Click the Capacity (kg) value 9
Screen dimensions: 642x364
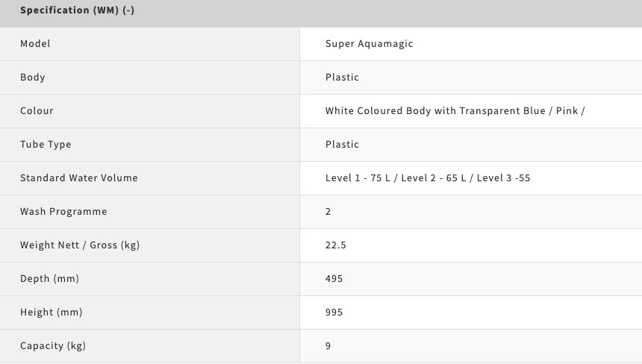click(x=328, y=345)
